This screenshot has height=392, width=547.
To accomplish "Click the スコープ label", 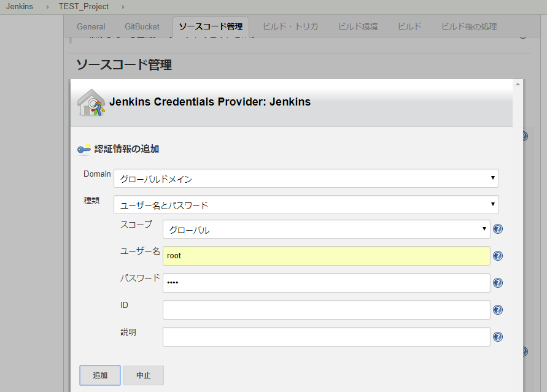I will tap(136, 225).
